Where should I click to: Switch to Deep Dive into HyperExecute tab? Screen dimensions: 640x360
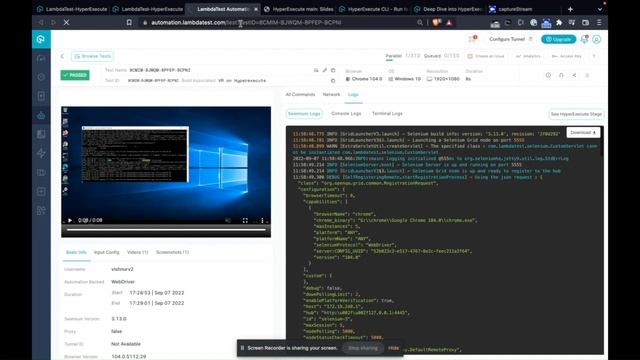[x=448, y=9]
